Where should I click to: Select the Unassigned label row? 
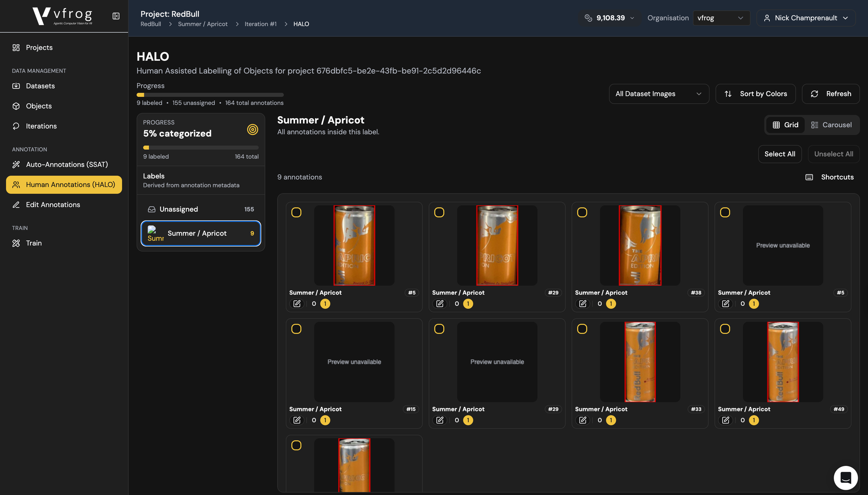coord(201,209)
